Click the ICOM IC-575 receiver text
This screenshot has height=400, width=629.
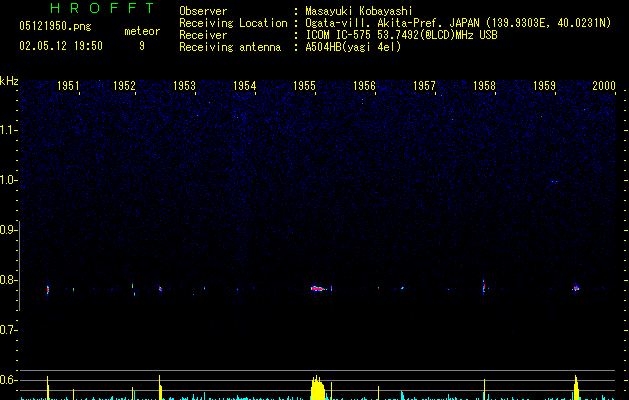[401, 35]
